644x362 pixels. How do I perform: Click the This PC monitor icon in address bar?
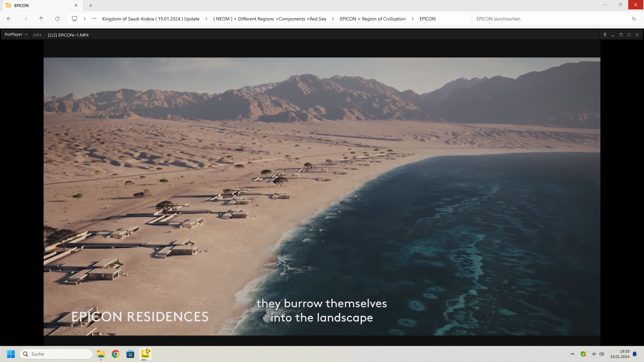(74, 19)
